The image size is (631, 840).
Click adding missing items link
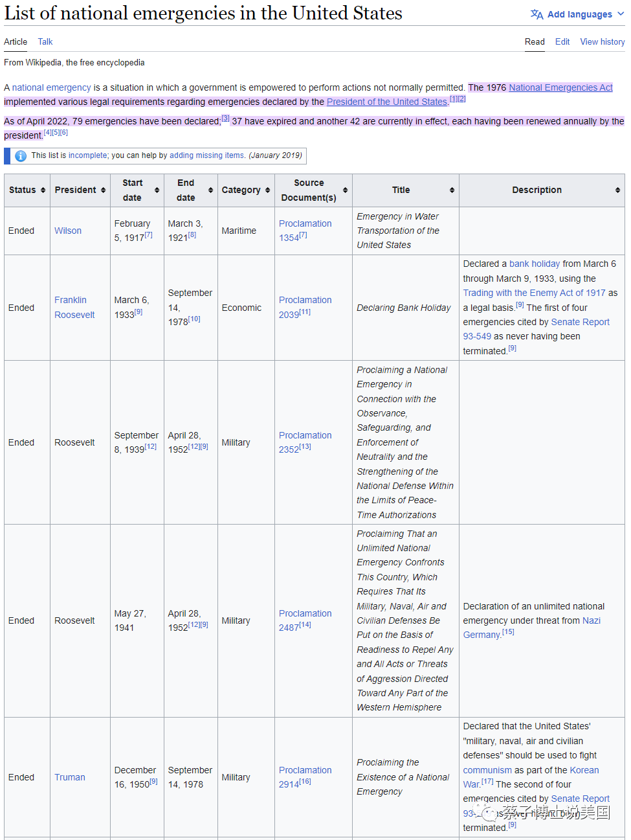(x=207, y=155)
